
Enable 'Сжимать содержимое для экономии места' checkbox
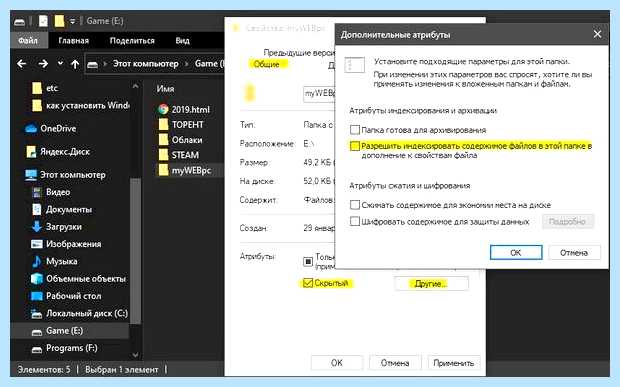pos(355,205)
